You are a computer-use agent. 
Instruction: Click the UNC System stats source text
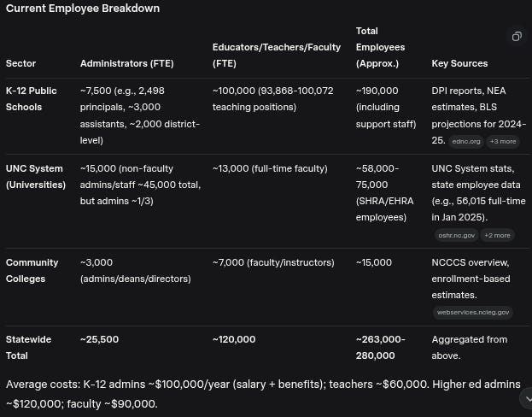pos(478,193)
